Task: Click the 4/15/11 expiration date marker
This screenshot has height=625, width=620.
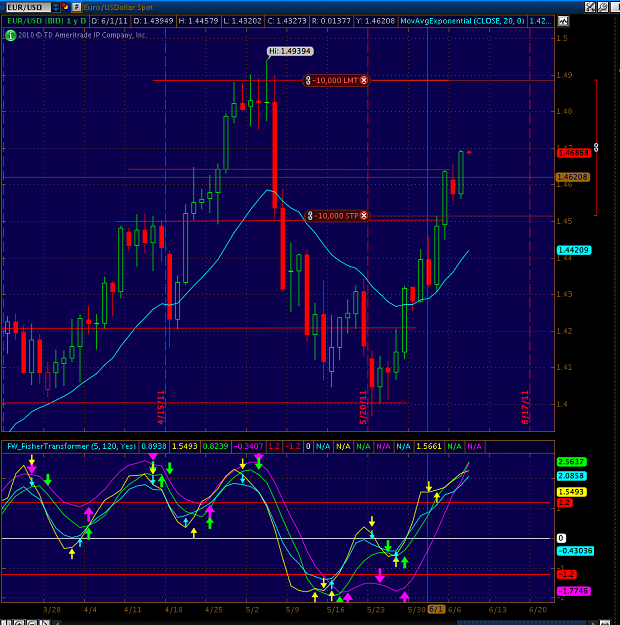Action: (x=161, y=408)
